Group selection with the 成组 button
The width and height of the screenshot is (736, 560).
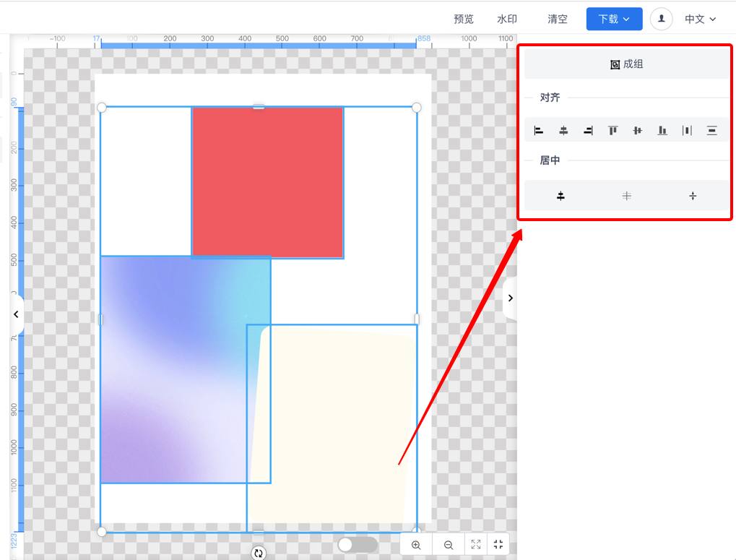627,64
